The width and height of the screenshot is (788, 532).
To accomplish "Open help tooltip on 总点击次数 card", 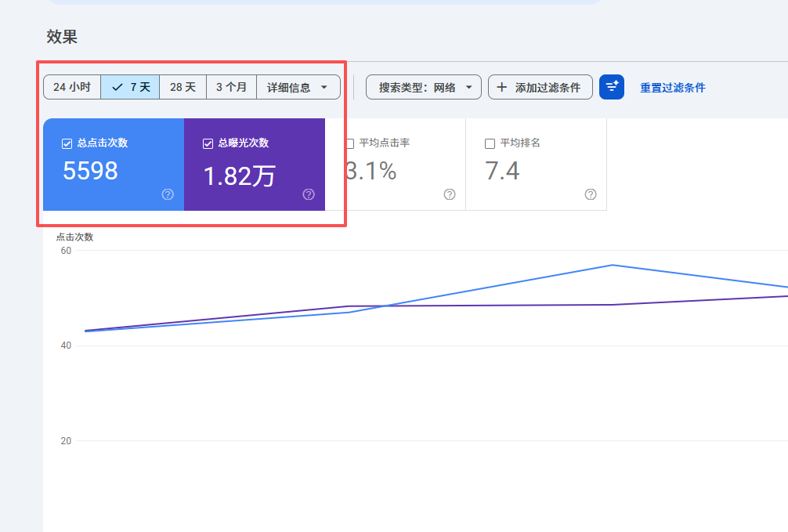I will click(167, 194).
